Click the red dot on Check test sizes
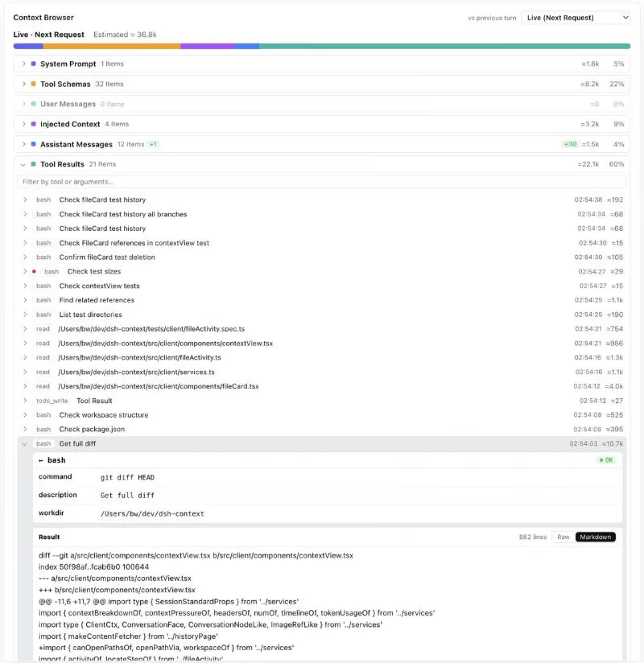Image resolution: width=644 pixels, height=663 pixels. (x=34, y=271)
